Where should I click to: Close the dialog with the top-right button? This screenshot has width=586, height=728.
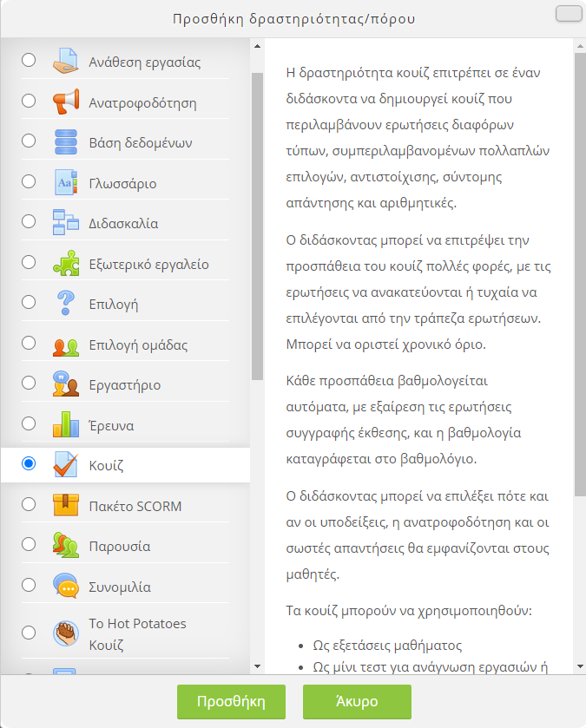coord(569,13)
